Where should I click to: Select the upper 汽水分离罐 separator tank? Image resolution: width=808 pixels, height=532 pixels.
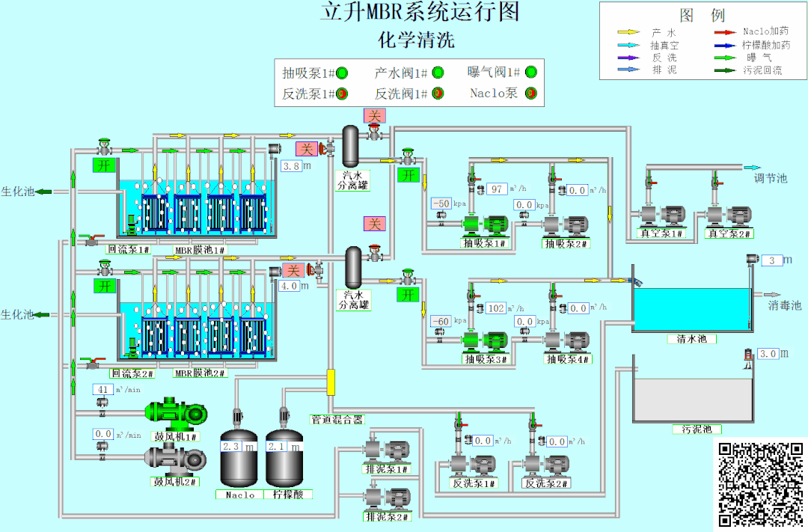(x=351, y=147)
